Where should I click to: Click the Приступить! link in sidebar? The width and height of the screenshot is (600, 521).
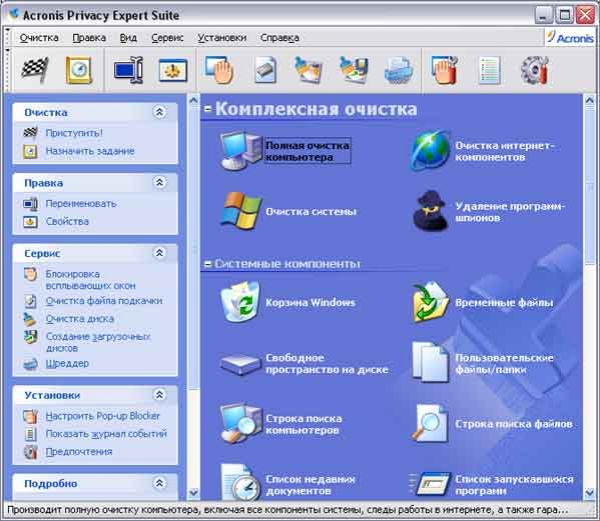(74, 133)
